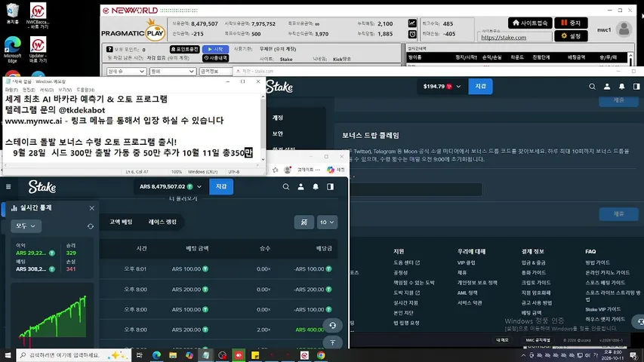Click the NewWorld chart graph icon
This screenshot has height=362, width=644.
pos(412,23)
